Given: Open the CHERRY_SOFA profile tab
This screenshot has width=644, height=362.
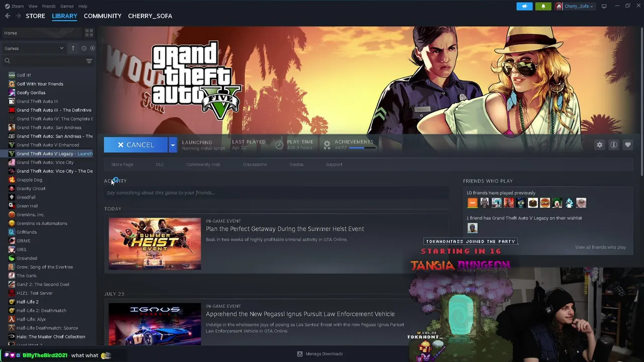Looking at the screenshot, I should [150, 16].
